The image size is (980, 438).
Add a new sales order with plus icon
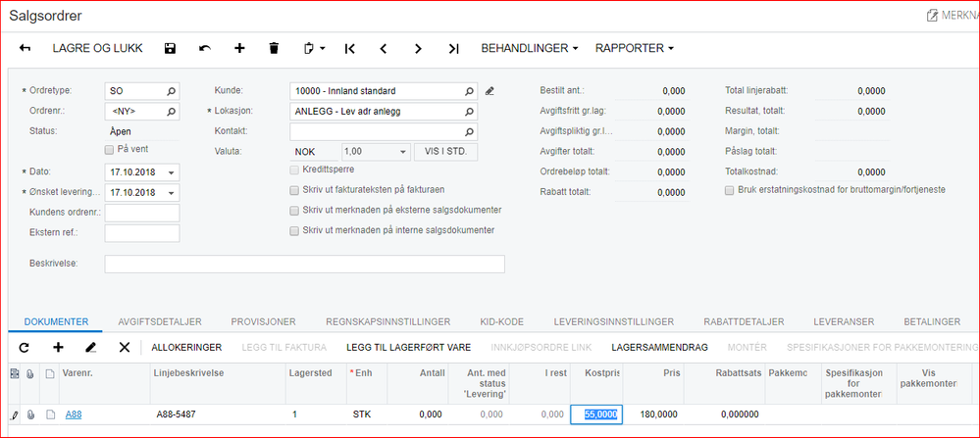(239, 49)
